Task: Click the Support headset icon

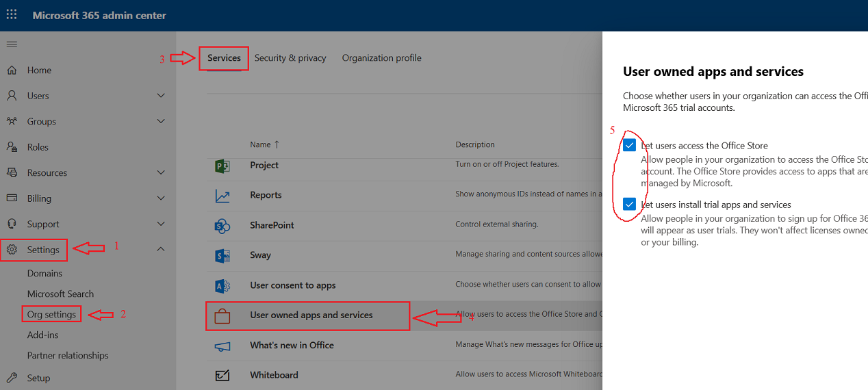Action: pos(12,224)
